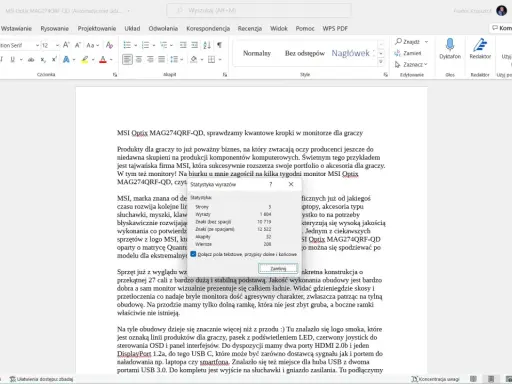This screenshot has height=384, width=512.
Task: Open font color dropdown arrow
Action: [111, 60]
